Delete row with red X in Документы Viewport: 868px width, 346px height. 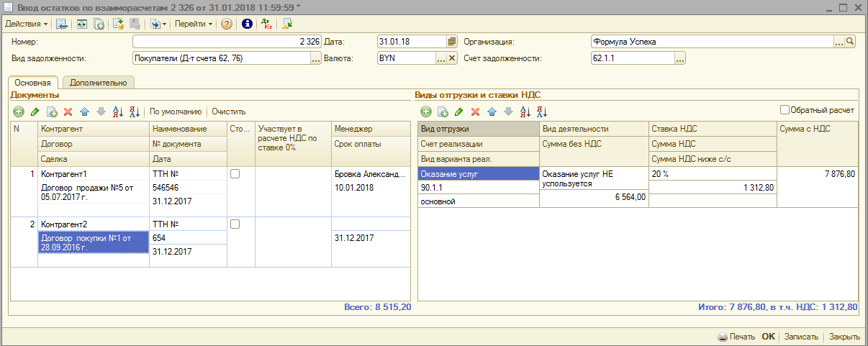tap(68, 111)
